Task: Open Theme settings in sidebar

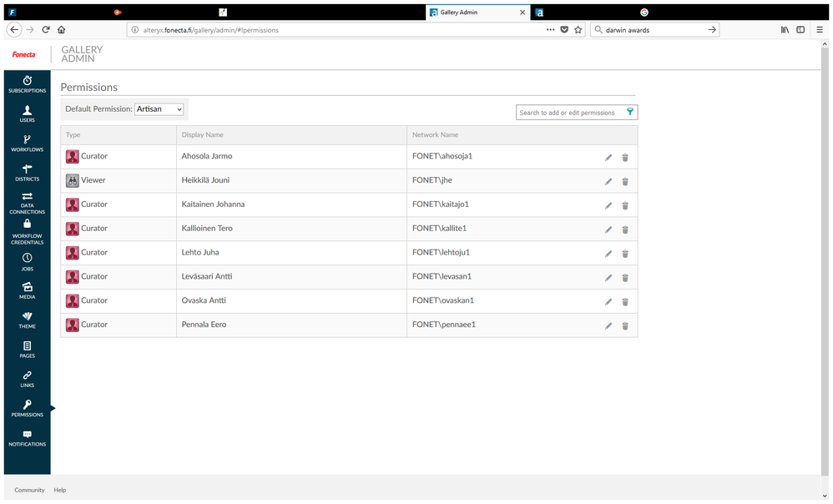Action: pyautogui.click(x=27, y=320)
